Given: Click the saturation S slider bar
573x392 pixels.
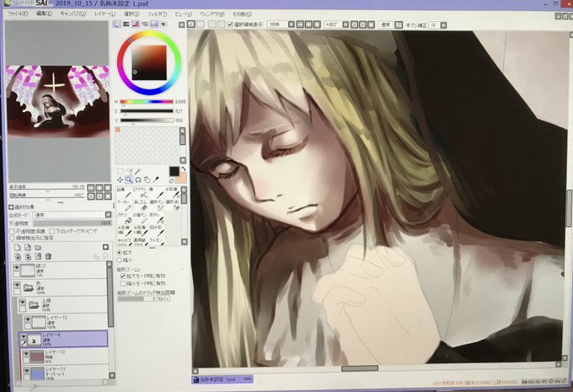Looking at the screenshot, I should (x=147, y=110).
